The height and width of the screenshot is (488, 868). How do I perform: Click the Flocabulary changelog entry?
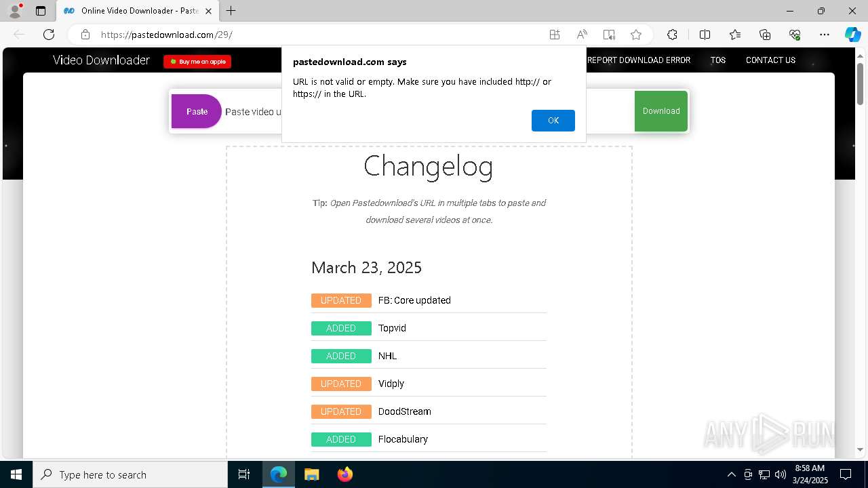[x=403, y=439]
